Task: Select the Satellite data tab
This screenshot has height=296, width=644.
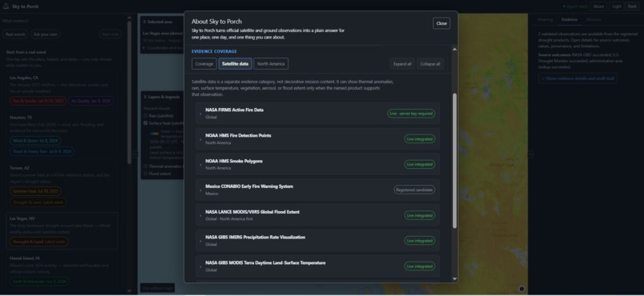Action: [x=235, y=64]
